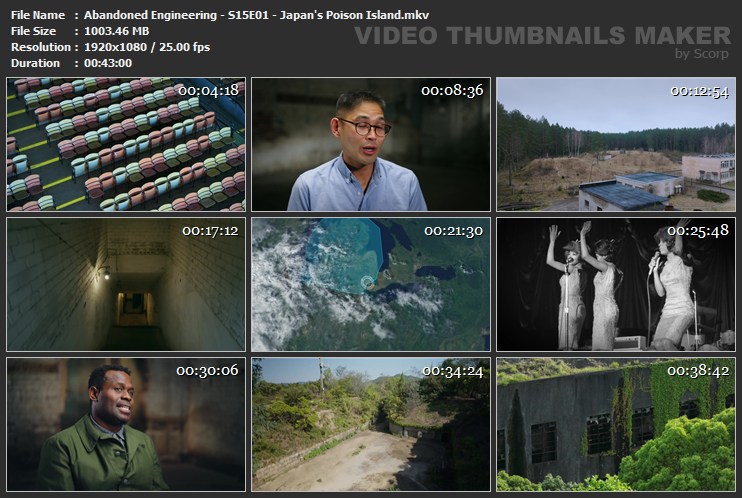The width and height of the screenshot is (742, 498).
Task: Click the 'Duration' label
Action: point(35,63)
